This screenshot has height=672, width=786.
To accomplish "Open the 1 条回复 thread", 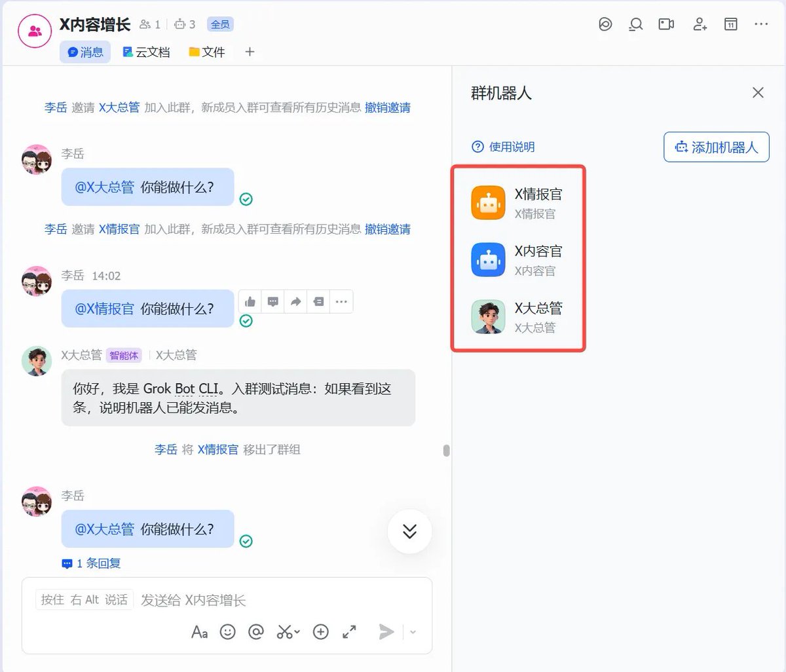I will tap(91, 563).
